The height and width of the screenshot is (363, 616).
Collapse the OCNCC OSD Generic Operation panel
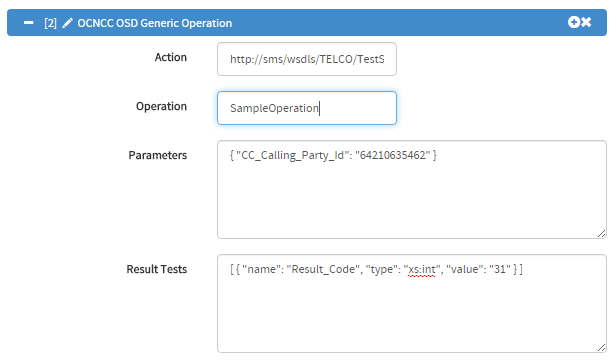click(x=28, y=23)
